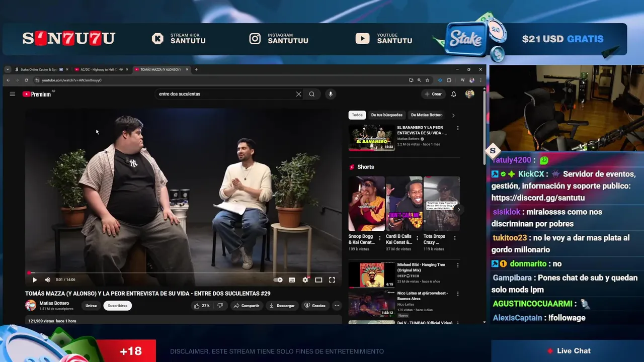Select the Todos filter chip
This screenshot has width=644, height=362.
pos(357,115)
